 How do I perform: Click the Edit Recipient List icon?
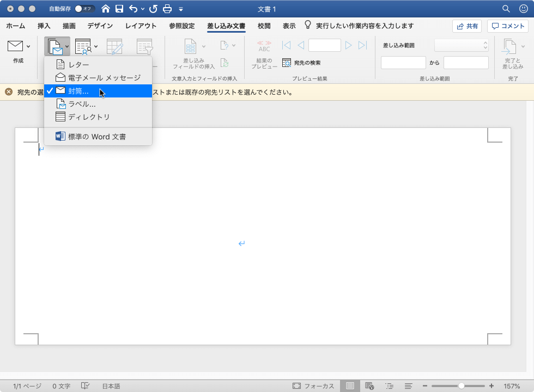pyautogui.click(x=114, y=47)
